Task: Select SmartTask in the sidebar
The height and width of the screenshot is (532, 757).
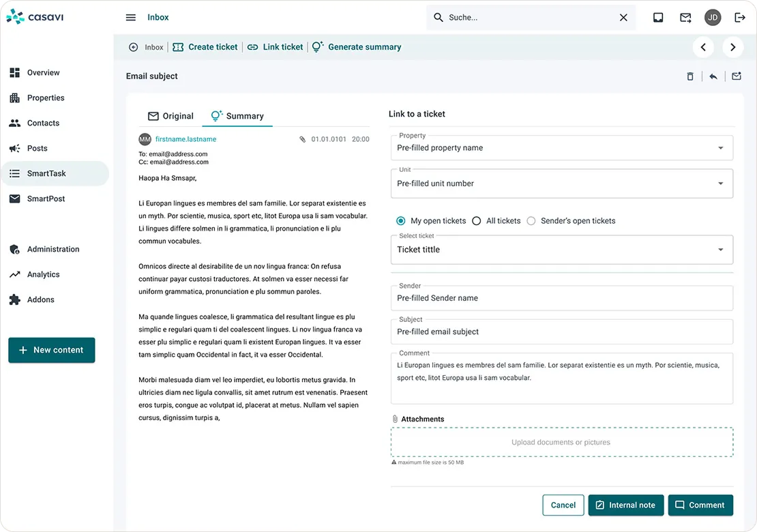Action: [55, 173]
